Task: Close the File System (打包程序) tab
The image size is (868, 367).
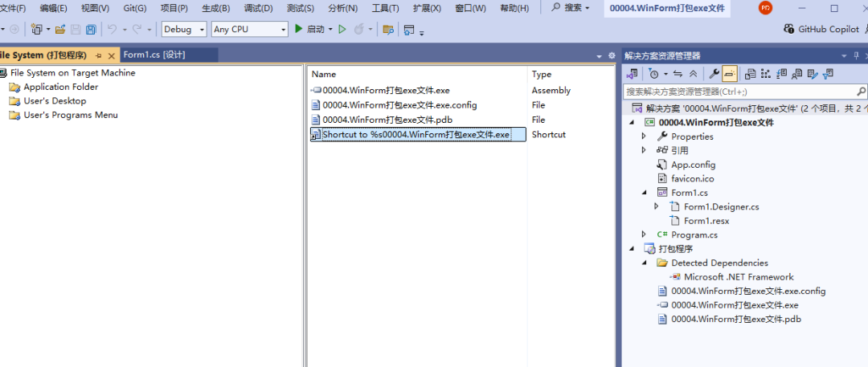Action: point(111,56)
